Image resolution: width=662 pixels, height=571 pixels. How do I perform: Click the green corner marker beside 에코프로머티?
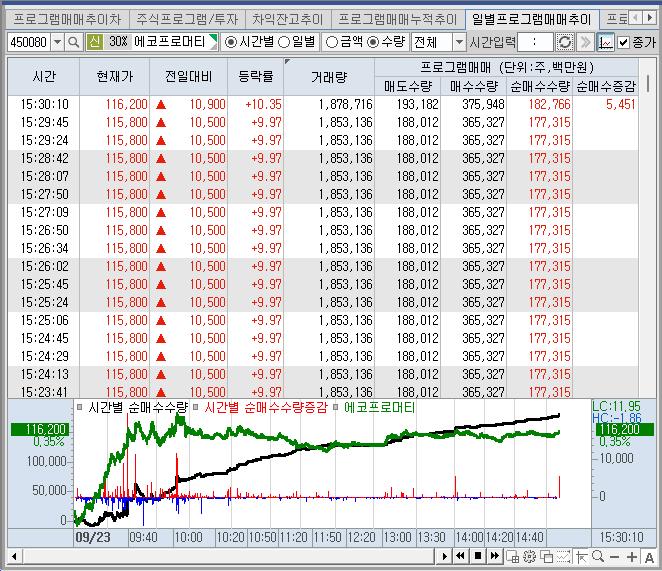pos(213,40)
